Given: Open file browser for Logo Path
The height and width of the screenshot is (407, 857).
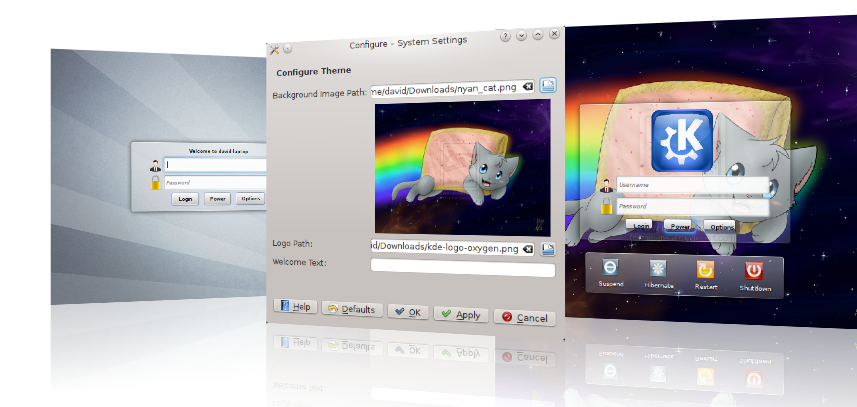Looking at the screenshot, I should [548, 249].
